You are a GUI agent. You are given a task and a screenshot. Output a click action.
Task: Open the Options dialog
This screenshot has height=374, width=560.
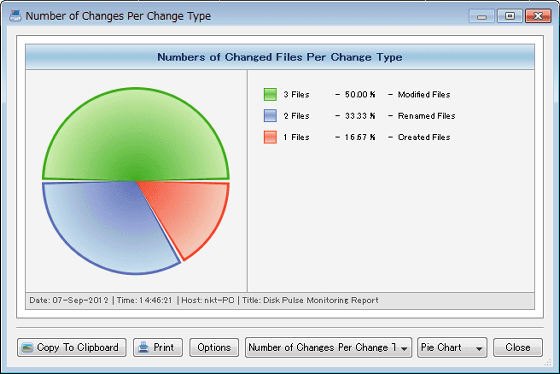click(214, 347)
